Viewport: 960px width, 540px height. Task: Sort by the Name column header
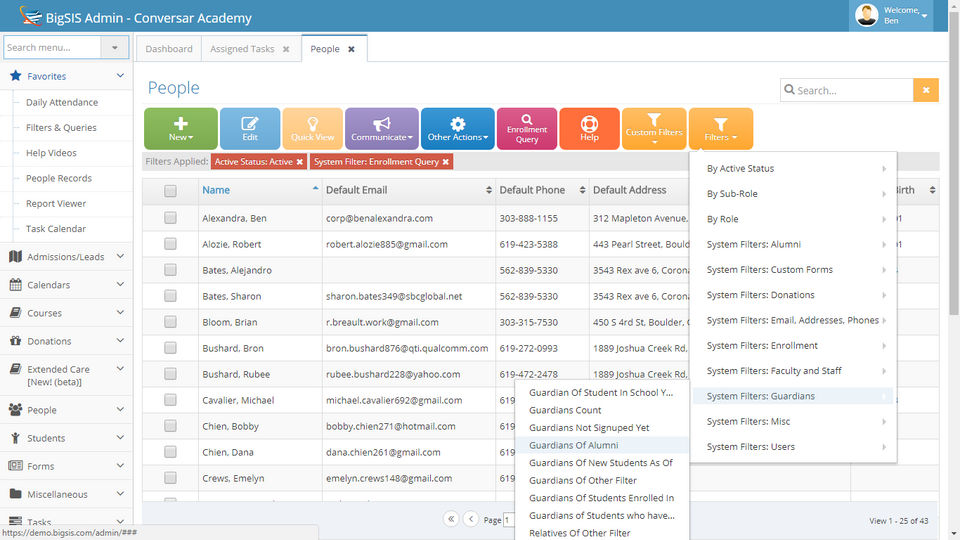(216, 190)
